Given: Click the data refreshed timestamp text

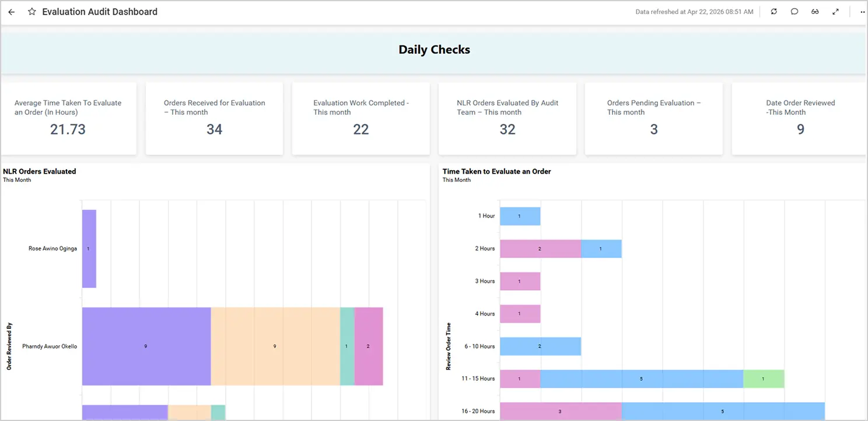Looking at the screenshot, I should point(694,12).
